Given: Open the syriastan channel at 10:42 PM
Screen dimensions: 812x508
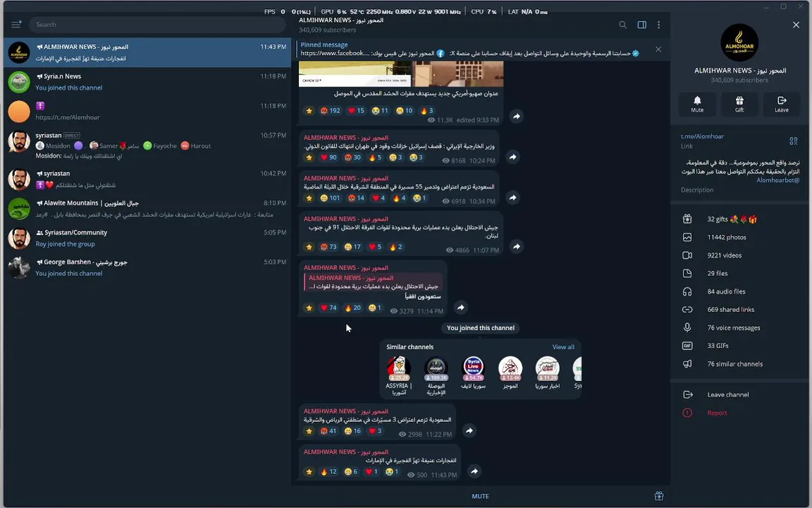Looking at the screenshot, I should [147, 179].
